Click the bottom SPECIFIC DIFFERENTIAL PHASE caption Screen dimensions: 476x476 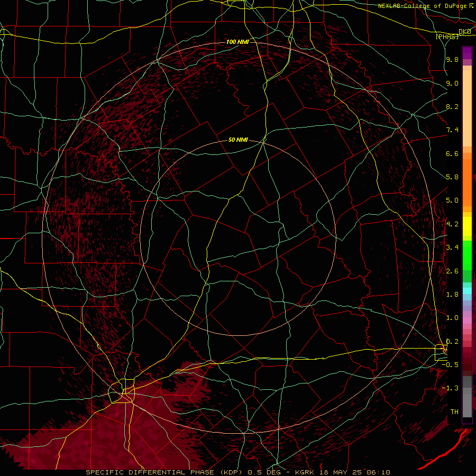tap(237, 472)
